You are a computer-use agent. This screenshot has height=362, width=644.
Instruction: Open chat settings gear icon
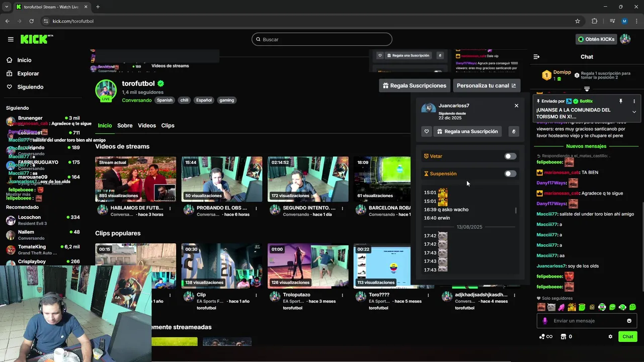pyautogui.click(x=610, y=336)
